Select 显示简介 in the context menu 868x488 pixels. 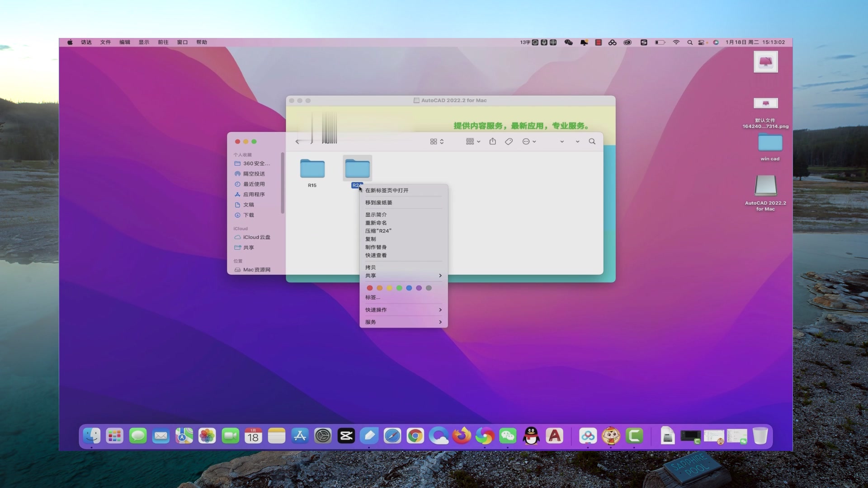403,215
